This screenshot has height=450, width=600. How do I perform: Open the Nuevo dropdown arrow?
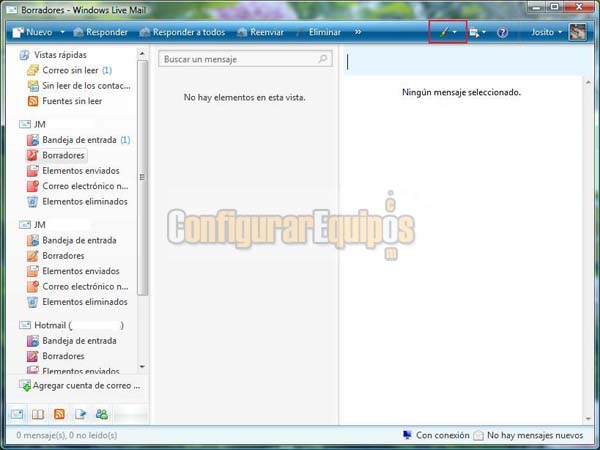coord(62,32)
